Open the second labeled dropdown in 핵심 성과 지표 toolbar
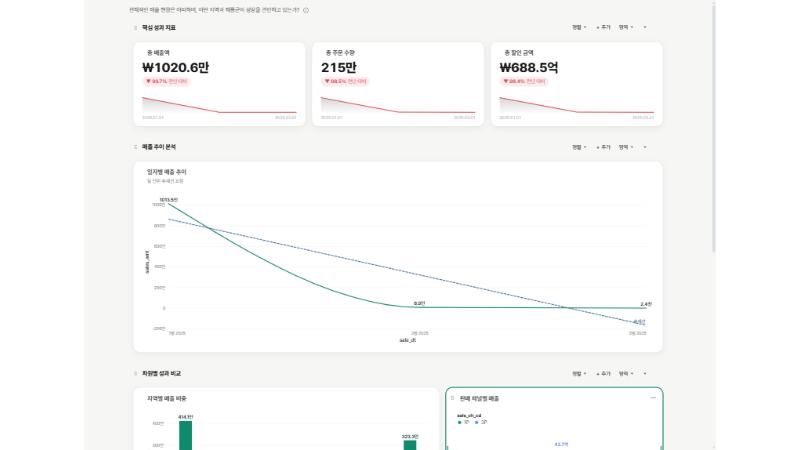 tap(626, 27)
